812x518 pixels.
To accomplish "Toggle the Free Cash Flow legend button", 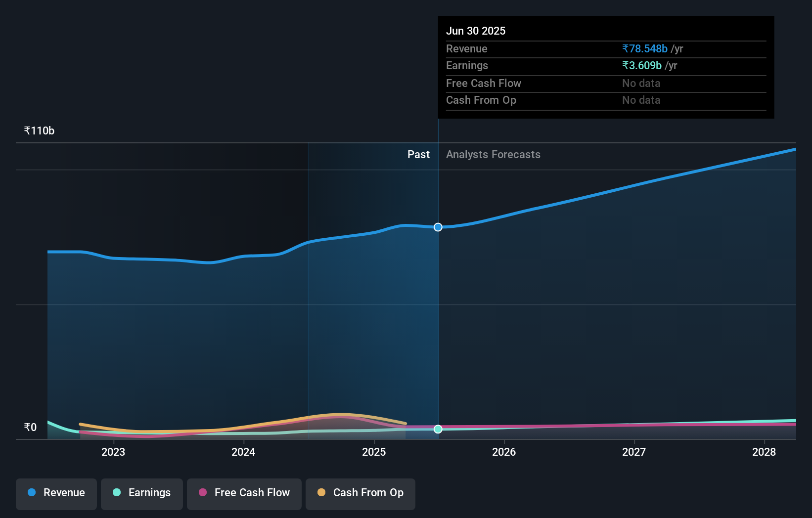I will click(244, 494).
